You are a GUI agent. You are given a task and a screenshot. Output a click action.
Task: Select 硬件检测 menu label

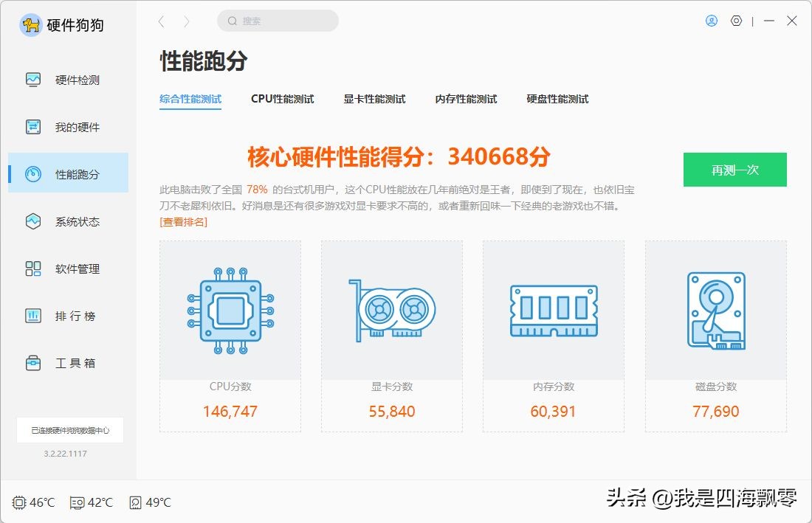click(78, 80)
